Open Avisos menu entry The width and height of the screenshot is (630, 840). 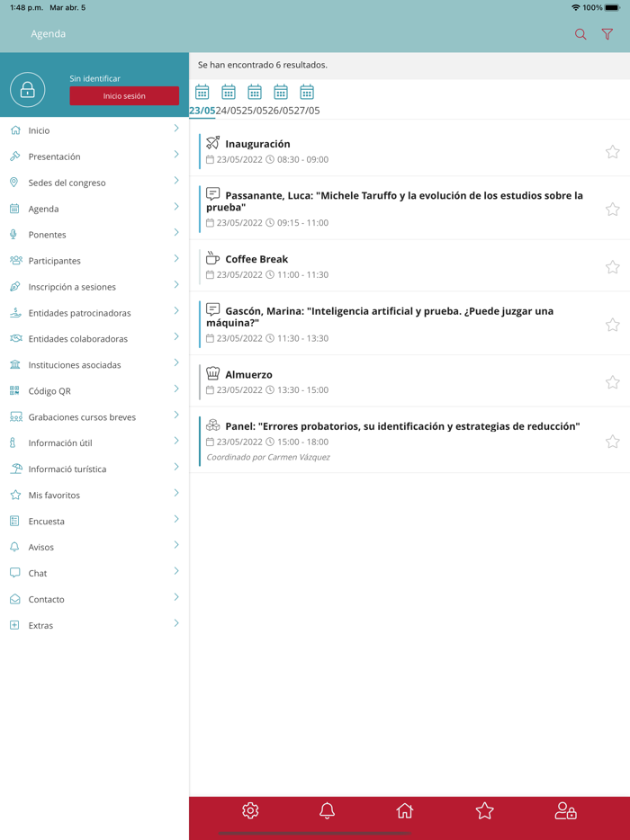click(94, 547)
